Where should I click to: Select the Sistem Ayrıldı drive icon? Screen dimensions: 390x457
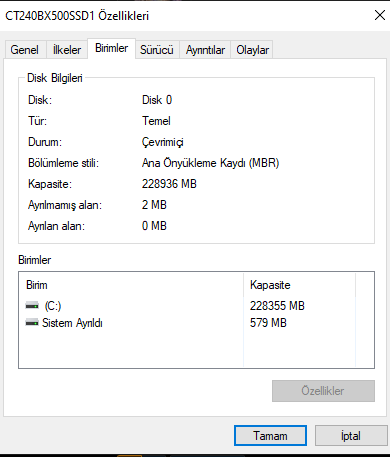click(32, 322)
